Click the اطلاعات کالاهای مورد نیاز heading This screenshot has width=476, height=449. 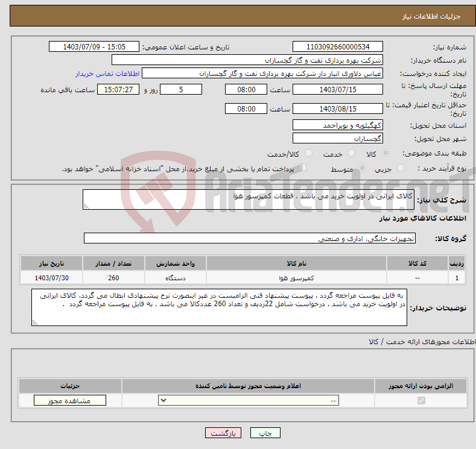(x=422, y=218)
